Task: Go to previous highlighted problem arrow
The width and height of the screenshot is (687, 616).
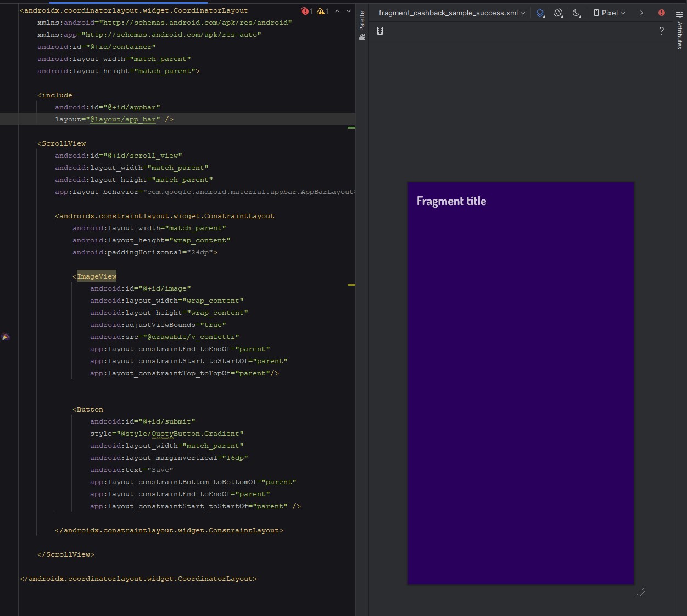Action: click(337, 11)
